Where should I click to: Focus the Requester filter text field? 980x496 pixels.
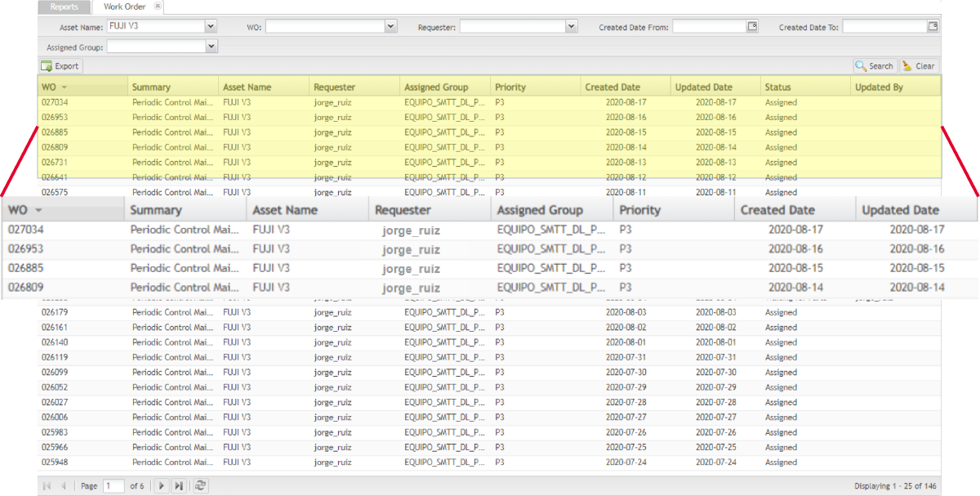(512, 27)
